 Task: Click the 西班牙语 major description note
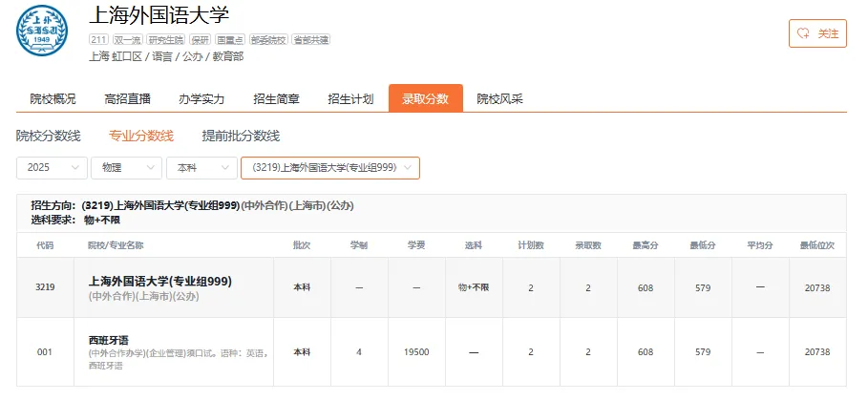point(179,359)
